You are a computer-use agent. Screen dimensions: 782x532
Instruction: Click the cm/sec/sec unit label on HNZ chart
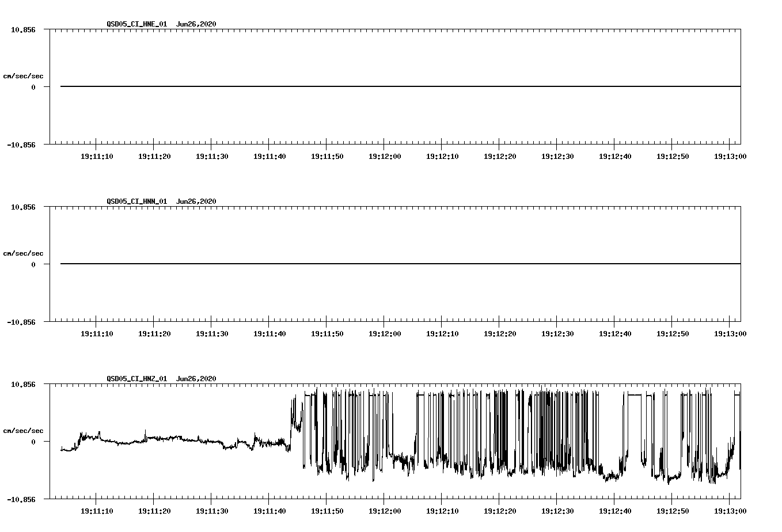coord(24,431)
